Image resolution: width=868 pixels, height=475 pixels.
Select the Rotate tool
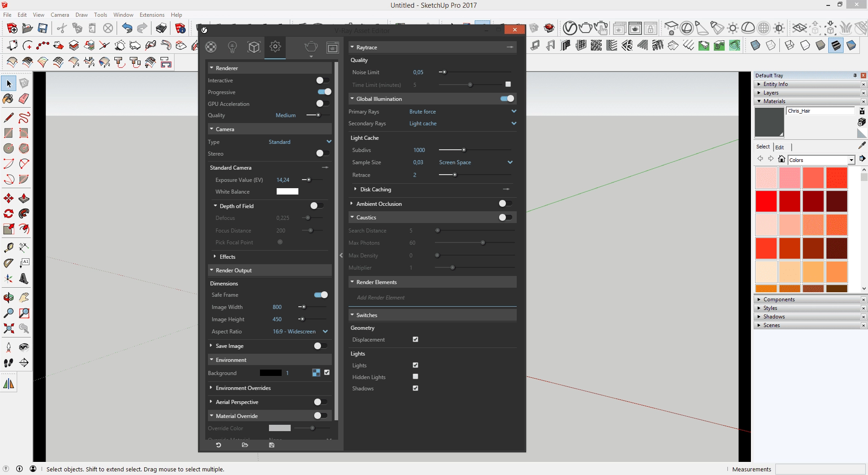[9, 214]
